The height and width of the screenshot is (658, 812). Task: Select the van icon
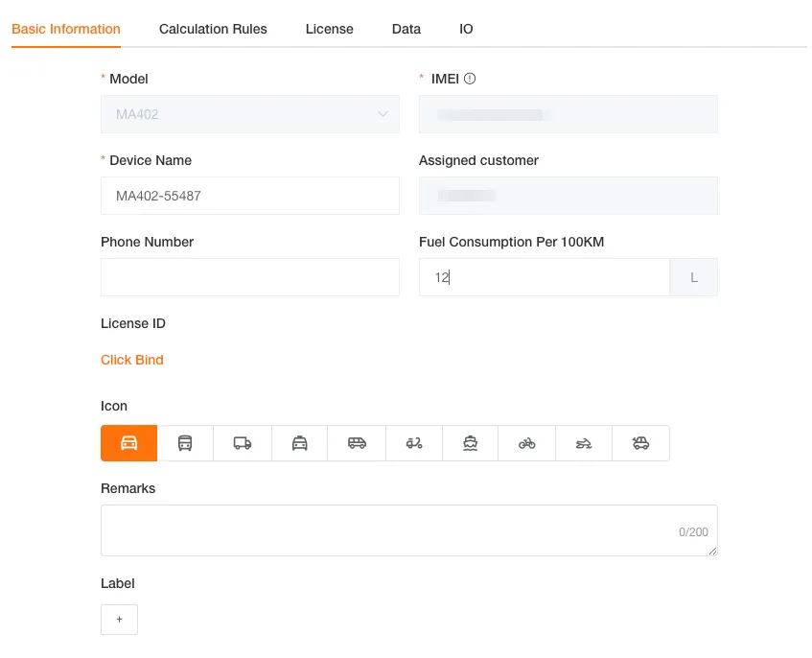coord(357,443)
